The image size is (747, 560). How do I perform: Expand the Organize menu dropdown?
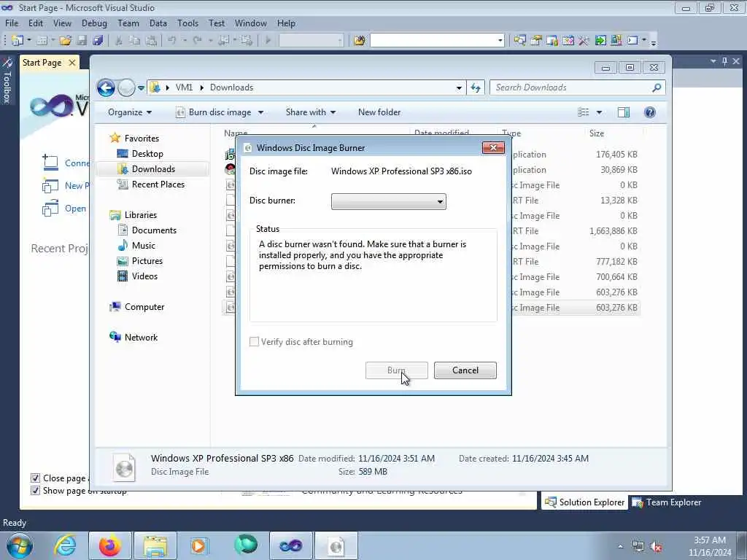pos(130,112)
